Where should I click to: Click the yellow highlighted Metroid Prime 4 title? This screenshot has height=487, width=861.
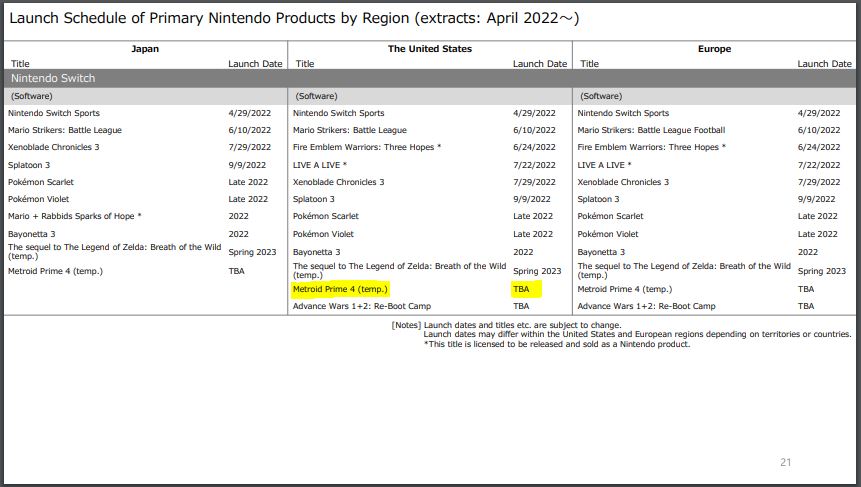340,289
